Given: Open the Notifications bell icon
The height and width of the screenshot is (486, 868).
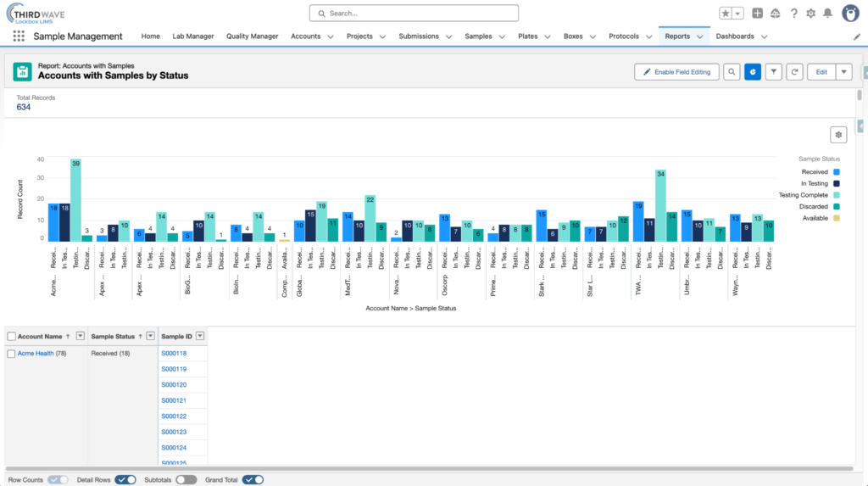Looking at the screenshot, I should coord(828,14).
